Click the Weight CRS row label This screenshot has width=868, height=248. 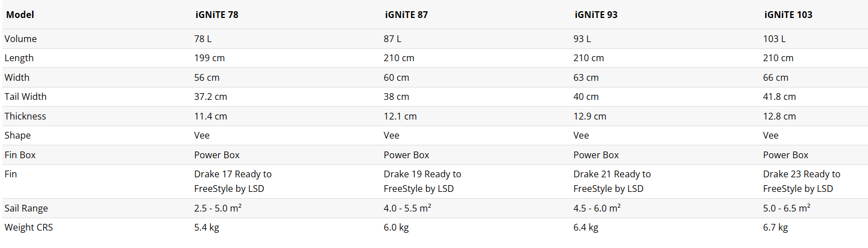point(29,227)
